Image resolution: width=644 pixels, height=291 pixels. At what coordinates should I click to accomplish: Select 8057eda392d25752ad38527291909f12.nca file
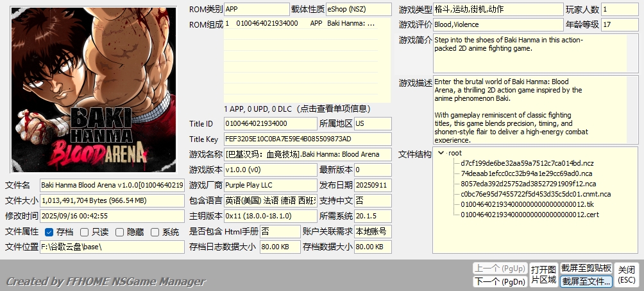[x=528, y=184]
